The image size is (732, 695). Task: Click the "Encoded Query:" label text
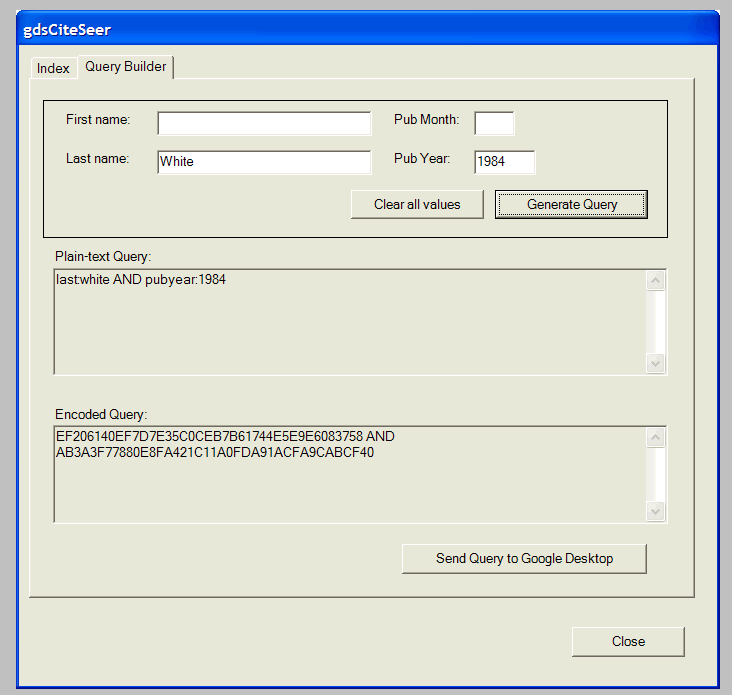[101, 414]
